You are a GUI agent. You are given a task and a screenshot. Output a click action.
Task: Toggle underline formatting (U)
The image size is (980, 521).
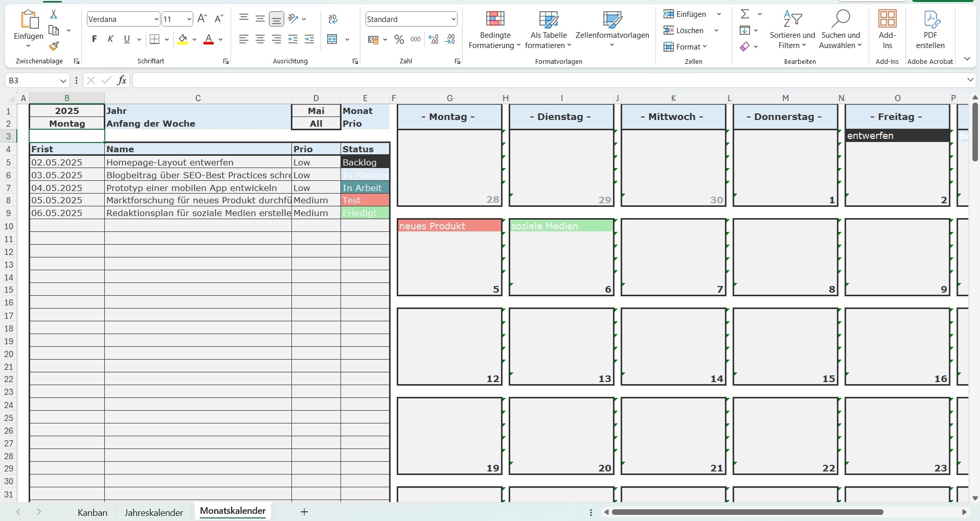(127, 39)
